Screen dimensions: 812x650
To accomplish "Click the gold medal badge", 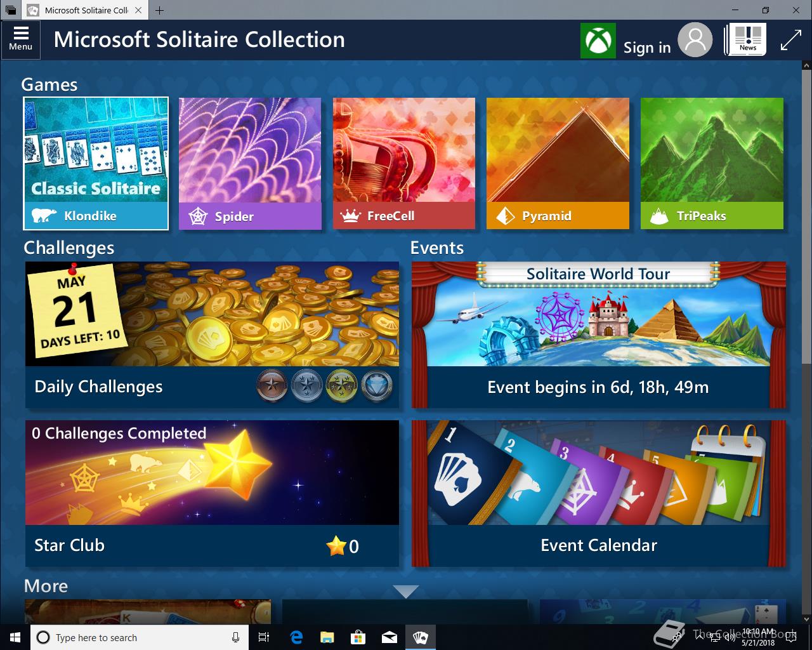I will pos(342,386).
